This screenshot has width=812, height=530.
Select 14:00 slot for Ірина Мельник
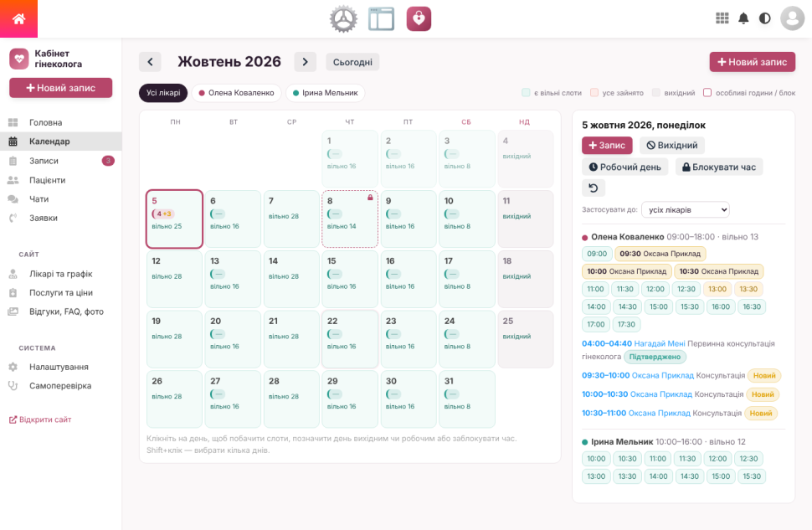click(x=658, y=476)
